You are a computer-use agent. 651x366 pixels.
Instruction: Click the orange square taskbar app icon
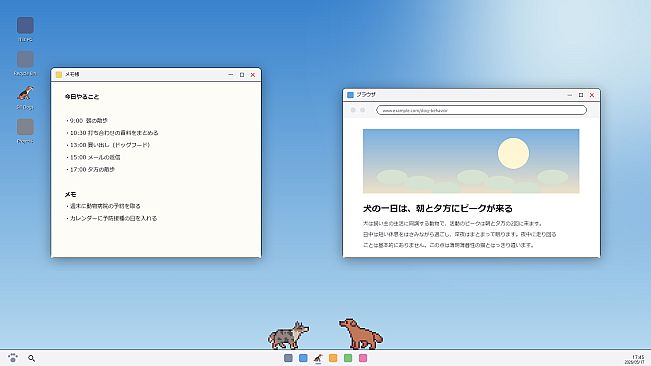[x=333, y=358]
